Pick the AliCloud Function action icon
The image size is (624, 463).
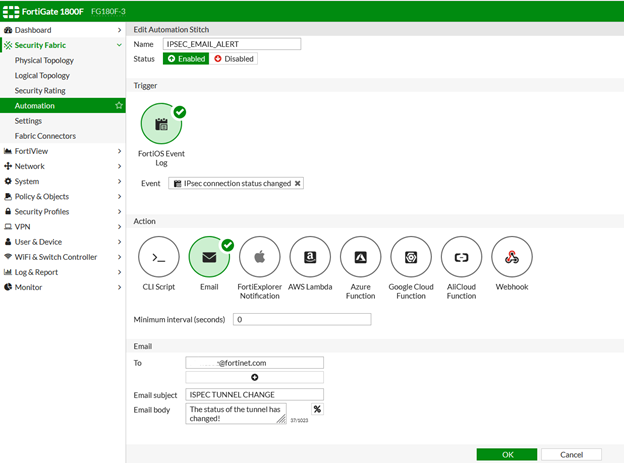pos(461,257)
